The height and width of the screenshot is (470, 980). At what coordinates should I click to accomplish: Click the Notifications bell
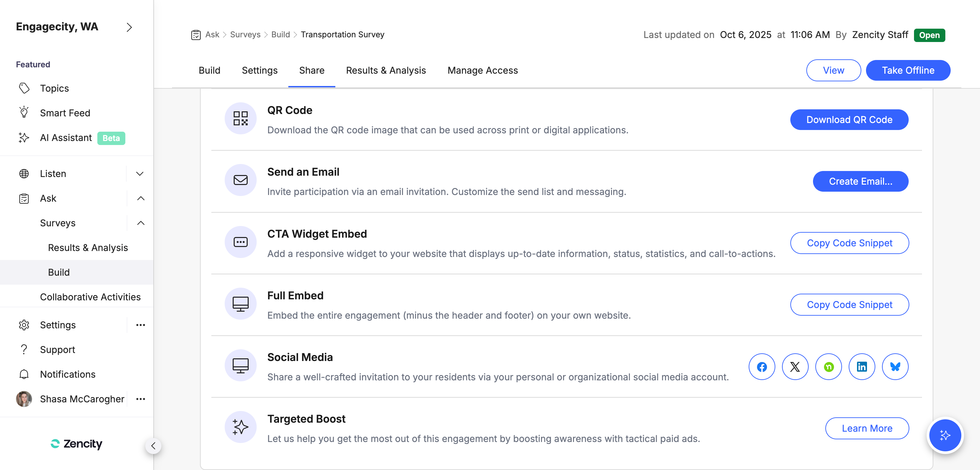[x=24, y=374]
